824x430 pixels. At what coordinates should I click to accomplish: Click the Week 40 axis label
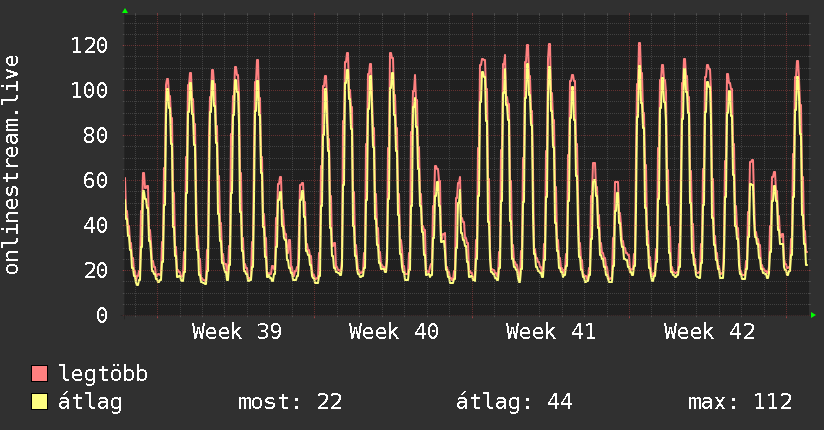click(x=394, y=332)
